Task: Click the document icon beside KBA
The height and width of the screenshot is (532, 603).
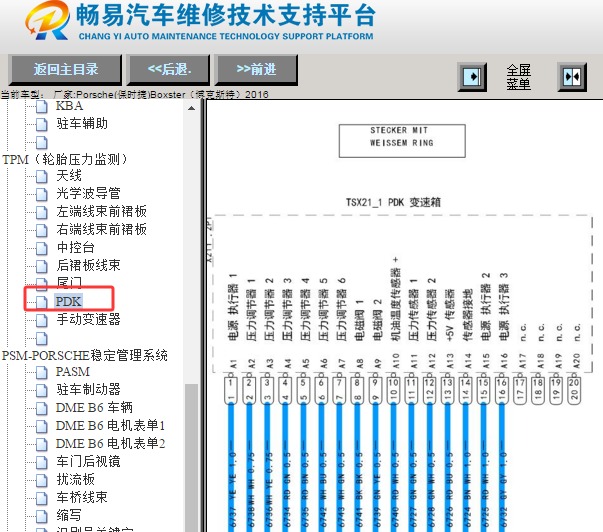Action: click(x=42, y=106)
